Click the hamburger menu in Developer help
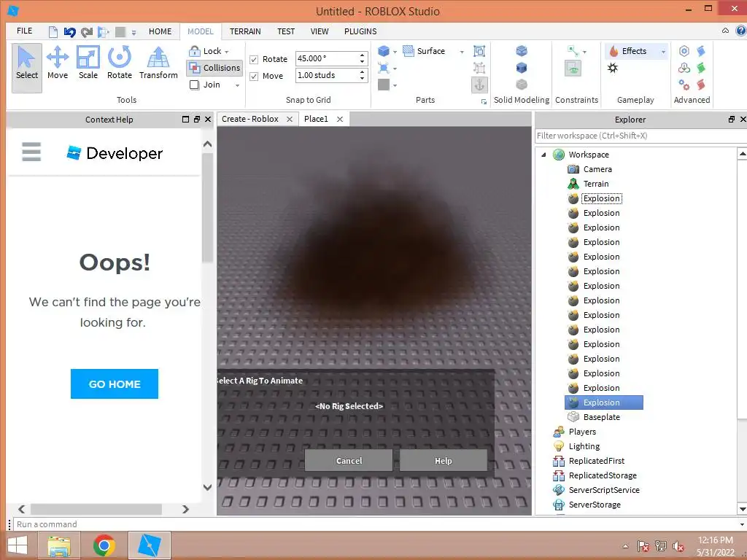Screen dimensions: 747x560 (x=31, y=152)
